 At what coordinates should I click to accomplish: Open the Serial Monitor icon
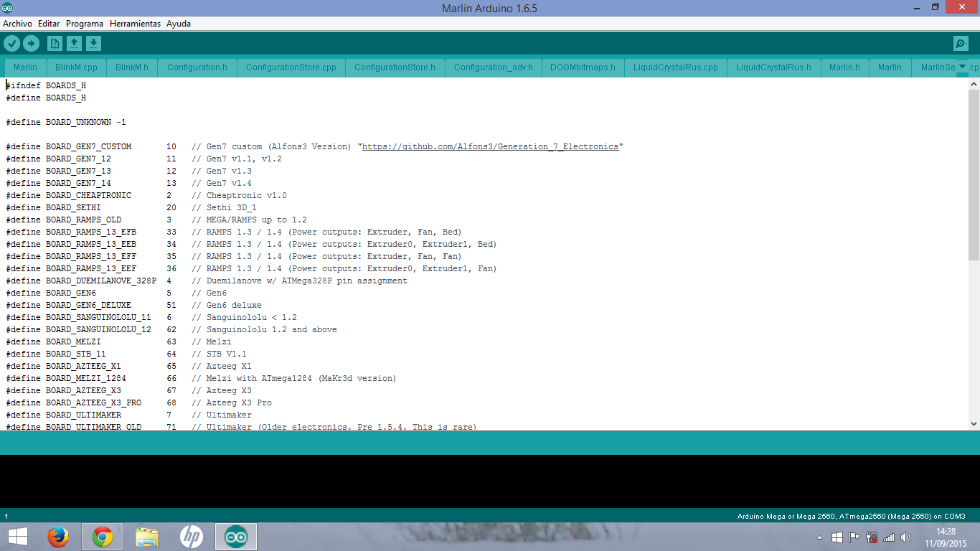[x=961, y=44]
